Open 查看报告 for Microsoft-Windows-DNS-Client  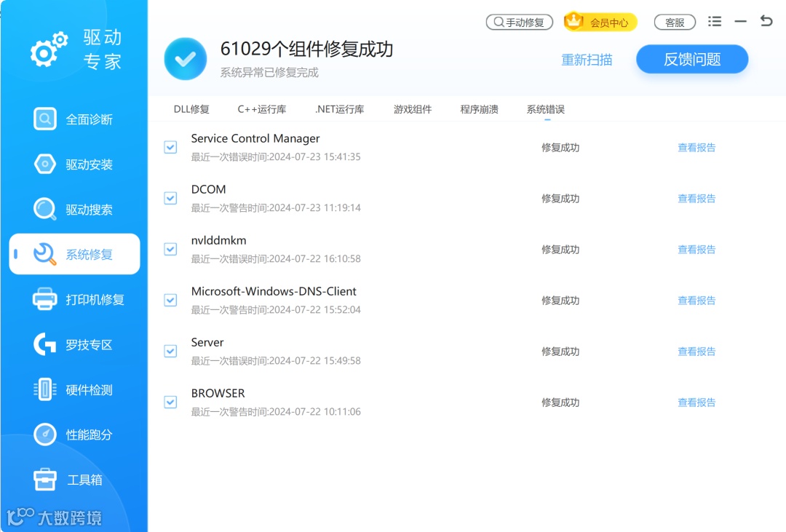pyautogui.click(x=696, y=301)
